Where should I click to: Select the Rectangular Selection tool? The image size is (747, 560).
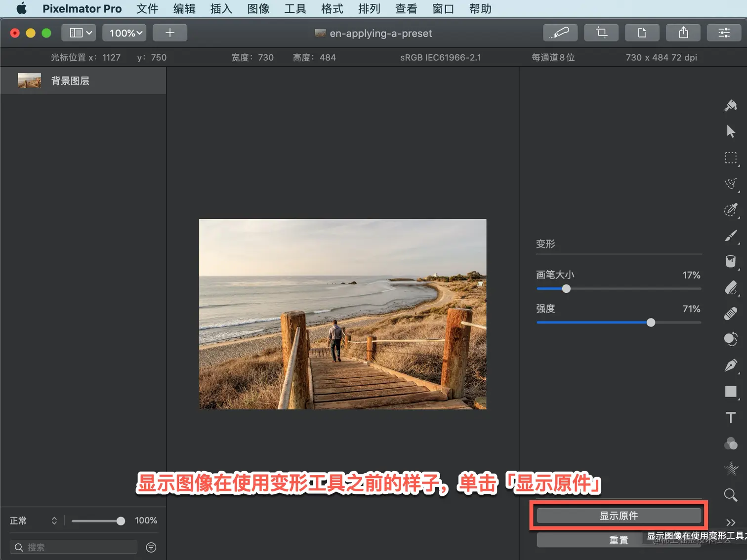pos(731,158)
